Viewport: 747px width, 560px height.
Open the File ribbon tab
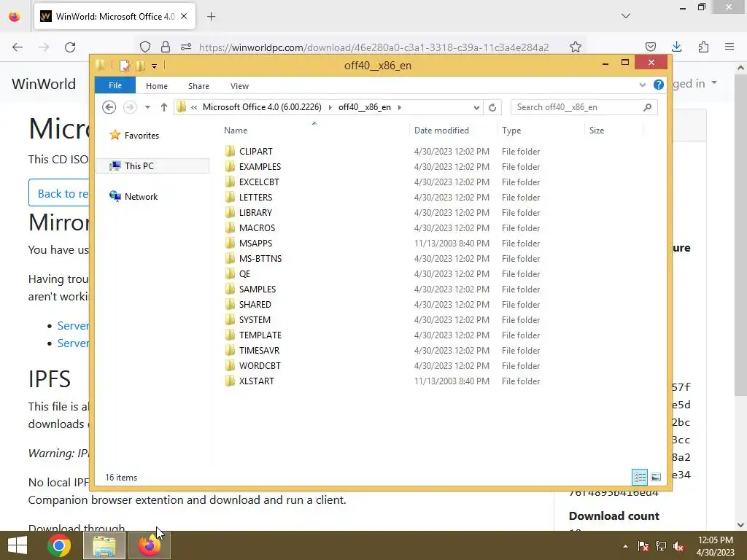pyautogui.click(x=115, y=85)
